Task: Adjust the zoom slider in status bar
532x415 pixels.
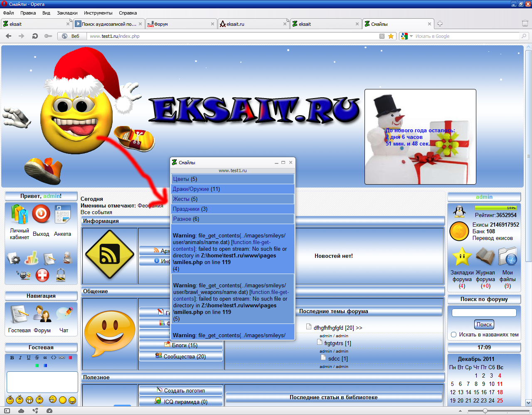Action: coord(485,411)
